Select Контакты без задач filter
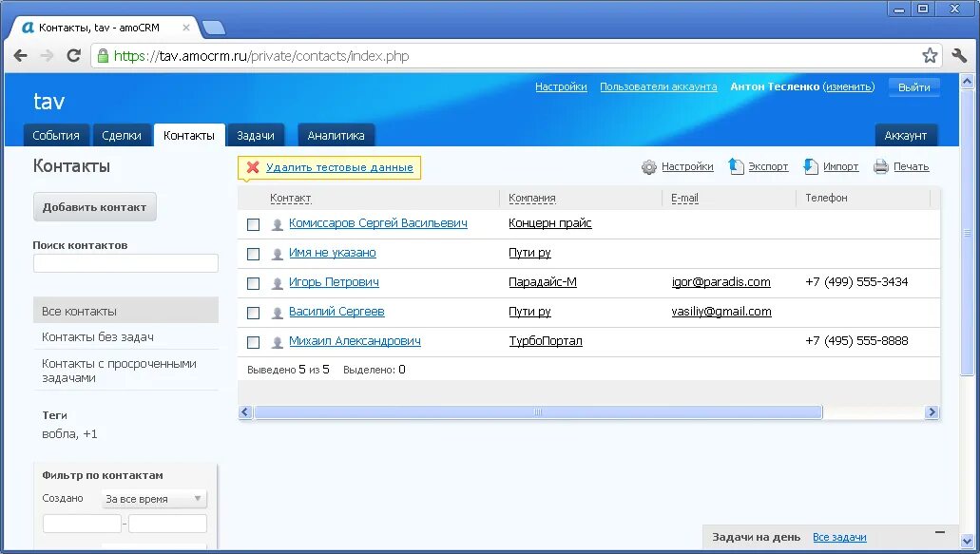The height and width of the screenshot is (554, 980). tap(125, 336)
